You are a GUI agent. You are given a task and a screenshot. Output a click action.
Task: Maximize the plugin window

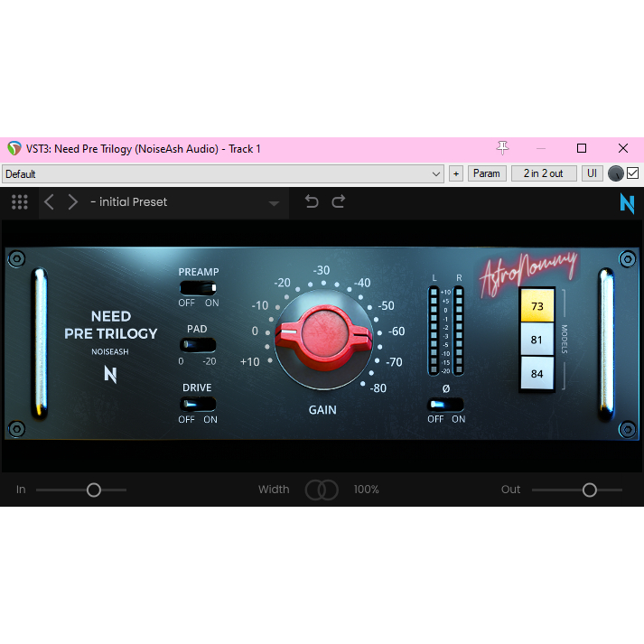[582, 148]
